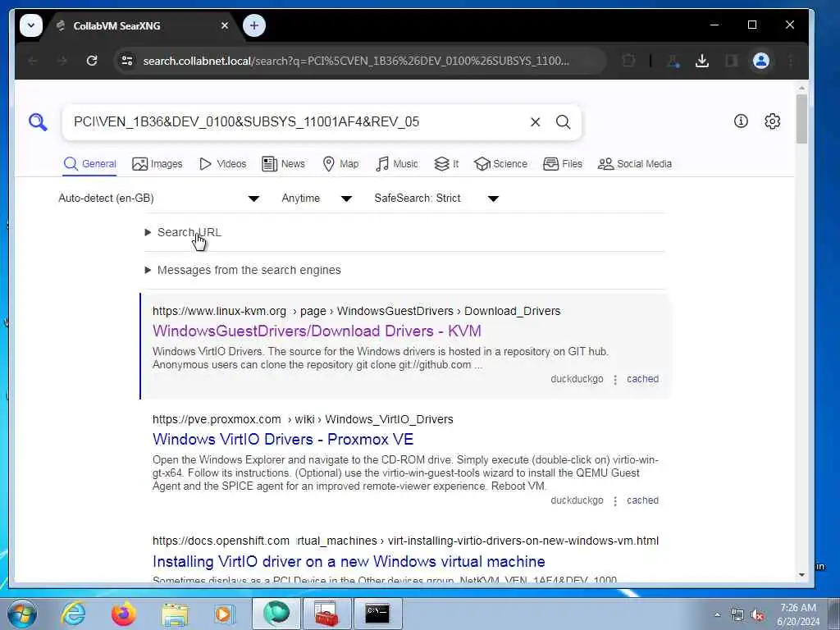This screenshot has width=840, height=630.
Task: Switch to Command Prompt in taskbar
Action: click(x=377, y=614)
